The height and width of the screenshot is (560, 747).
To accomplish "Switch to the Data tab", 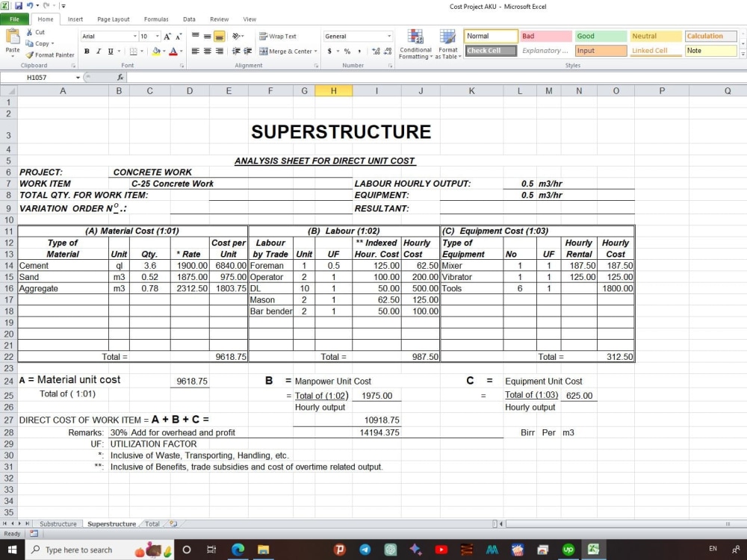I will coord(189,19).
